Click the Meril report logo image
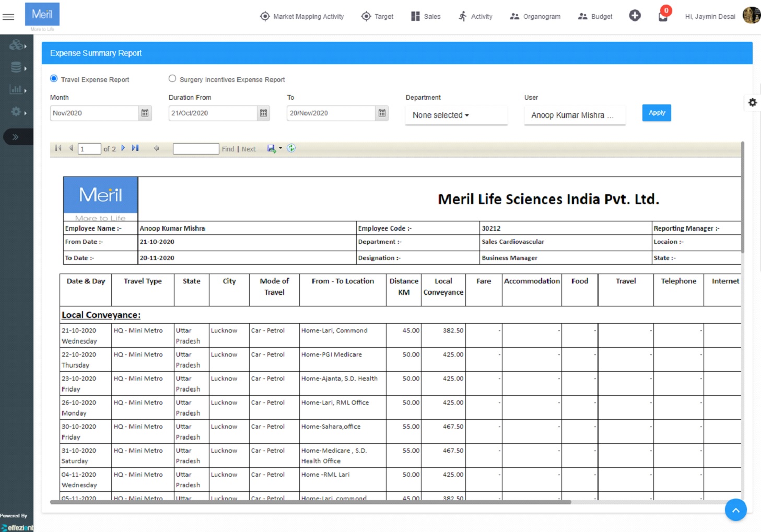 [100, 199]
